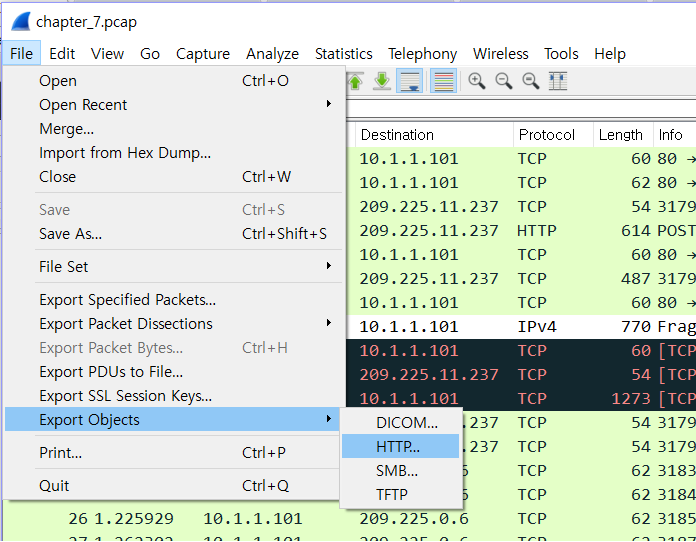
Task: Select Merge... menu entry
Action: point(175,129)
